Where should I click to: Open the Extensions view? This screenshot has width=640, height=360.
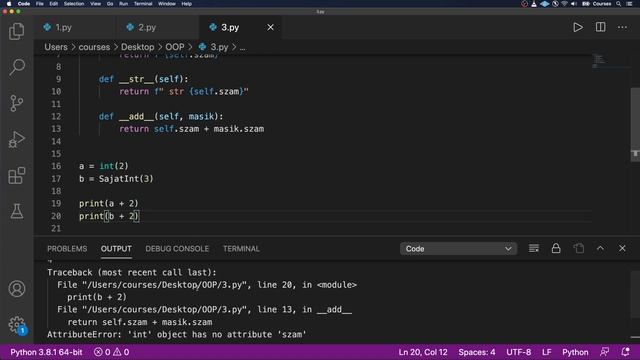point(16,176)
